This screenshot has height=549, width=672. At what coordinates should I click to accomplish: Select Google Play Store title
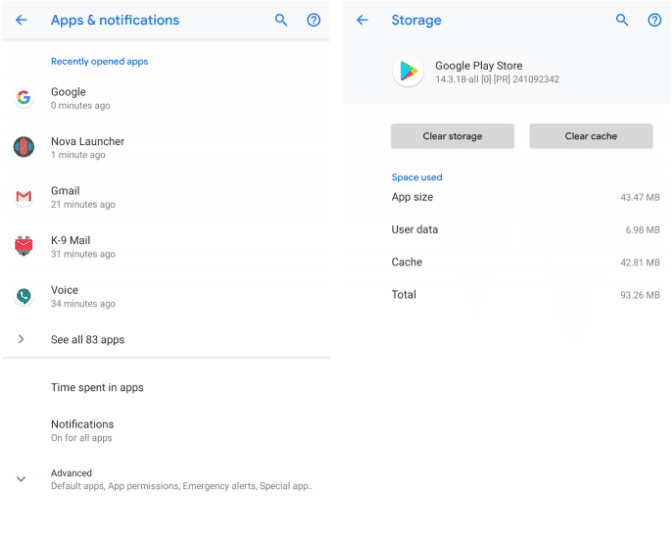[x=479, y=66]
